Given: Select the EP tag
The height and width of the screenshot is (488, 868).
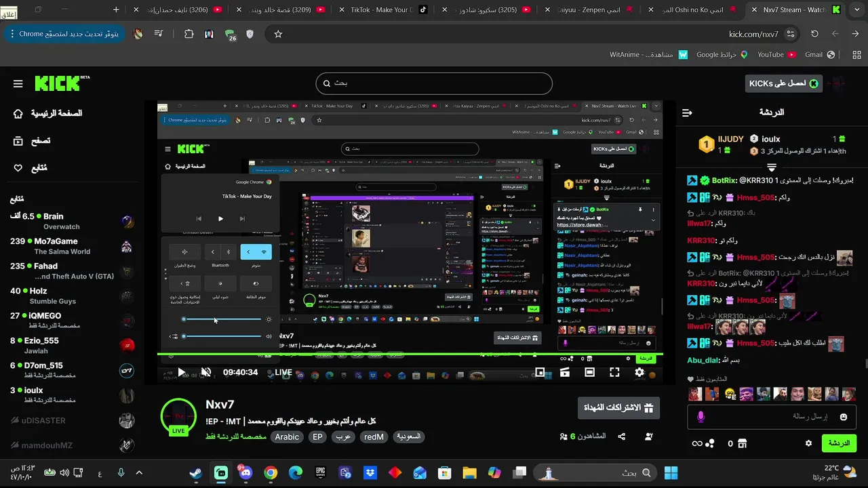Looking at the screenshot, I should point(317,437).
